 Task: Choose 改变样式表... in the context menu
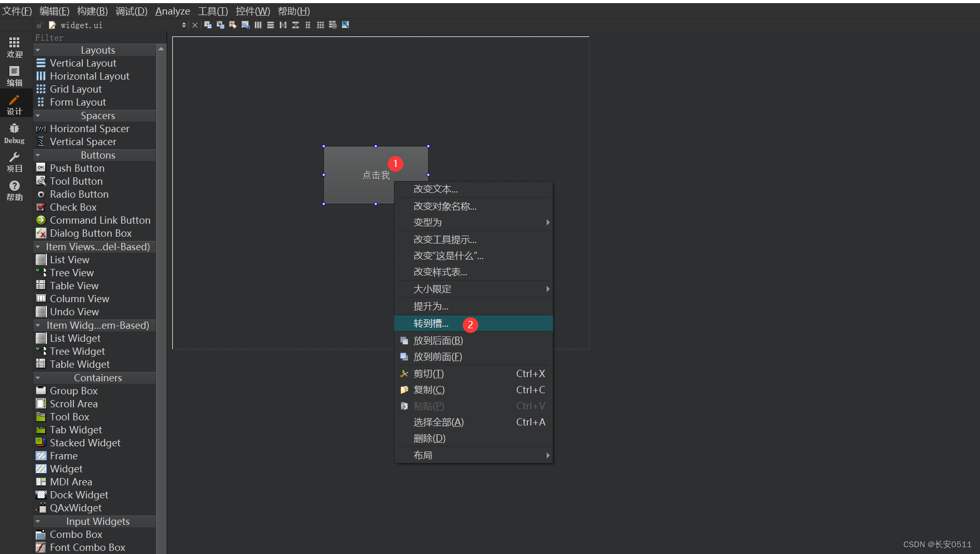pos(474,272)
